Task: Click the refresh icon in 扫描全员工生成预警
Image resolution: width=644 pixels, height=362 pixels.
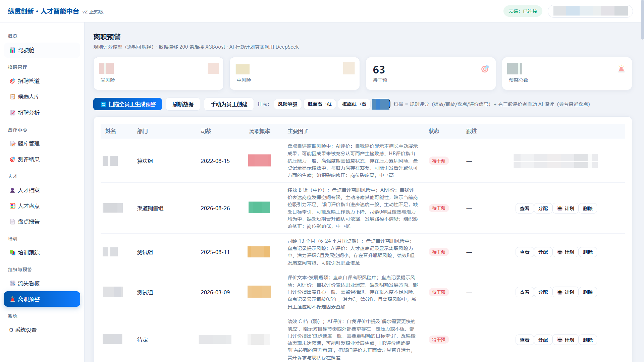Action: coord(103,105)
